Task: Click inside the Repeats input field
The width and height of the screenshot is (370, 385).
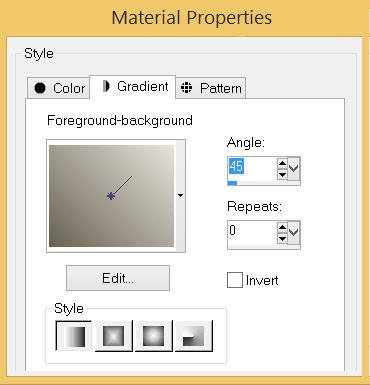Action: tap(252, 232)
